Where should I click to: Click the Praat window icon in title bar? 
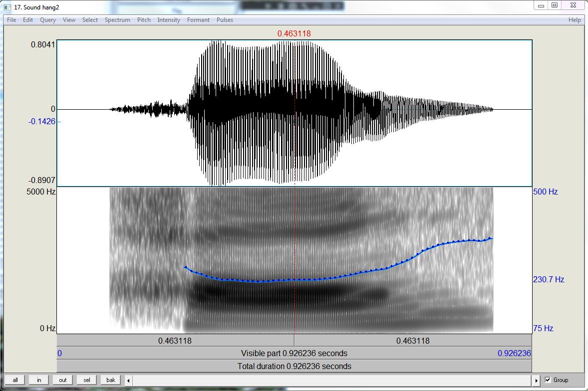(x=7, y=7)
